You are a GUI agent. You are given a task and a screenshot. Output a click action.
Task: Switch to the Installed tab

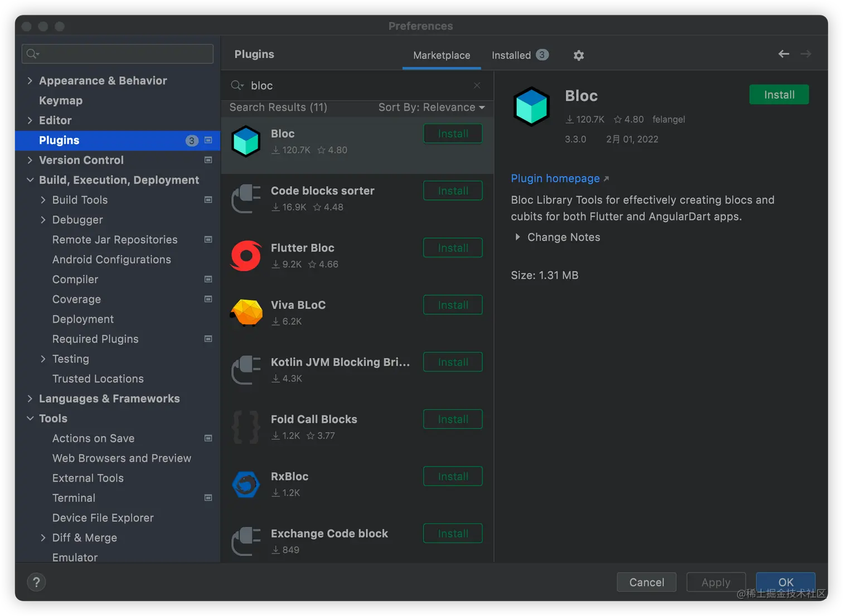pos(520,55)
